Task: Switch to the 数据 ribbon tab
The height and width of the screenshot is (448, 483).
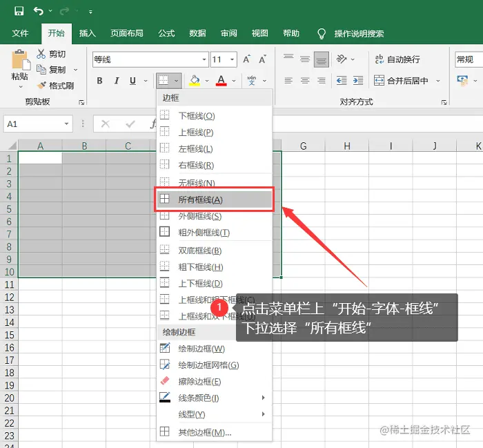Action: click(x=197, y=33)
